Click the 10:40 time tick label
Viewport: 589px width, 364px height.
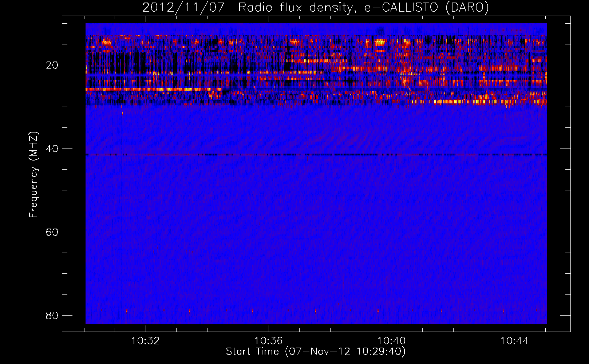point(392,341)
